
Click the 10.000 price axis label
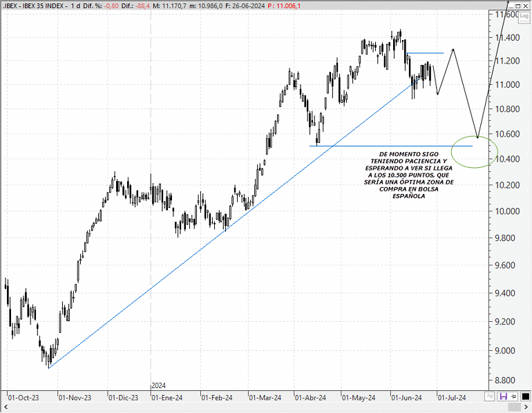click(507, 211)
